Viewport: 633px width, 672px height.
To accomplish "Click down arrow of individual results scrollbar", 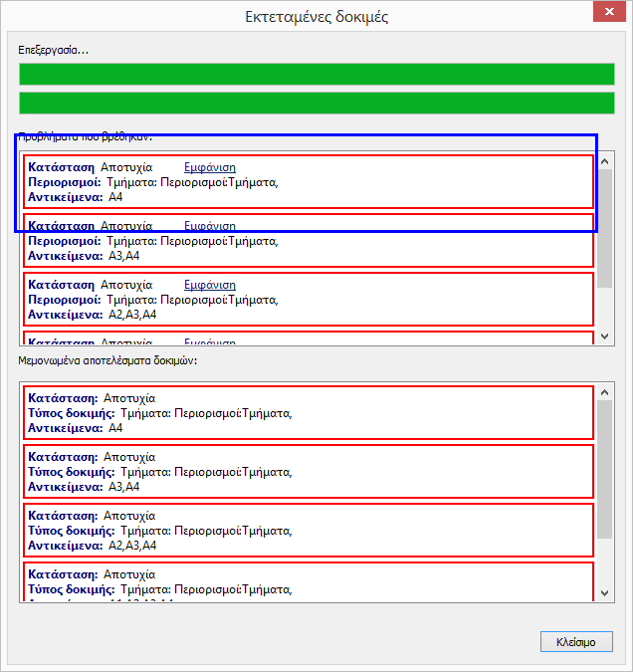I will 605,593.
